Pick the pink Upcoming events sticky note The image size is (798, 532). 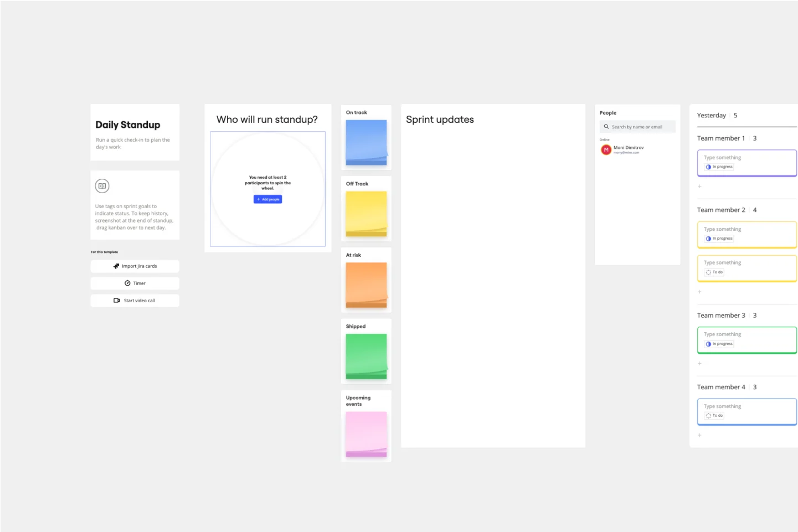click(366, 434)
